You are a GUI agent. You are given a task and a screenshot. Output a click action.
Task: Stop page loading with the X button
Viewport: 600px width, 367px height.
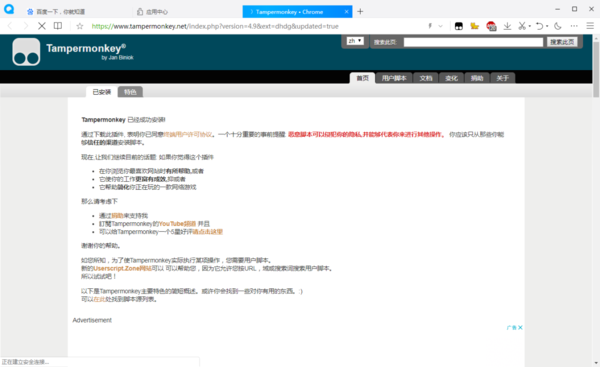[x=42, y=26]
